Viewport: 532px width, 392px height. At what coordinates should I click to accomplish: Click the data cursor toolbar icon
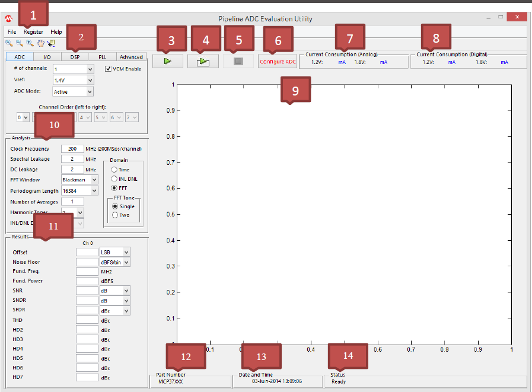(x=50, y=43)
